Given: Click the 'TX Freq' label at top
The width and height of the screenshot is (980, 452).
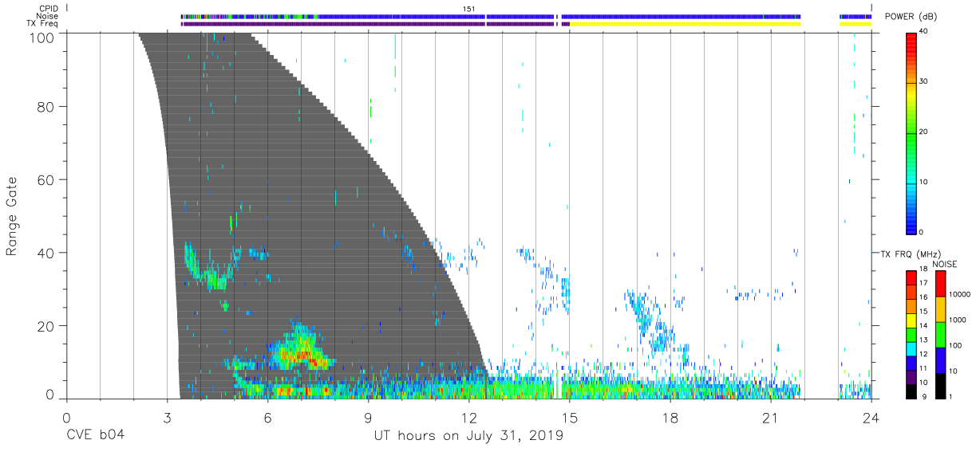Looking at the screenshot, I should click(x=44, y=24).
